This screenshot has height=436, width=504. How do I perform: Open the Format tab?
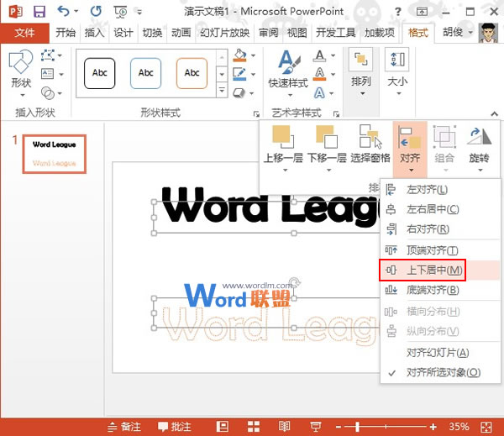tap(417, 33)
